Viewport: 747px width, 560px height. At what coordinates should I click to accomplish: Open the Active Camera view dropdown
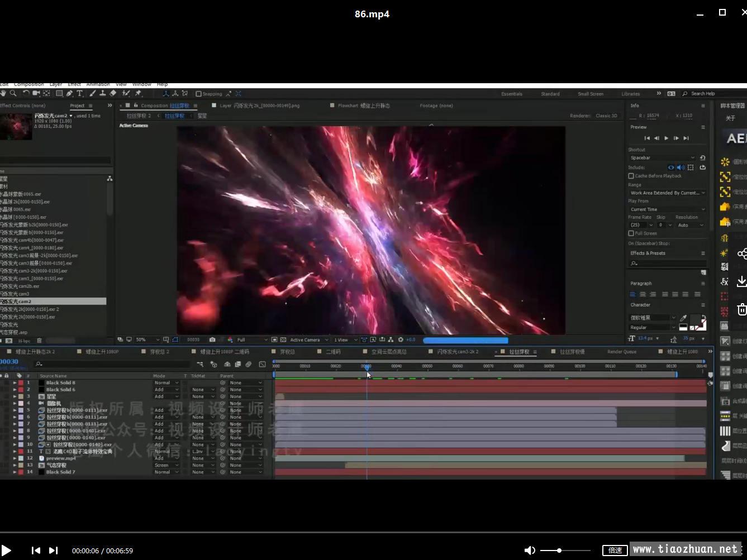point(309,339)
